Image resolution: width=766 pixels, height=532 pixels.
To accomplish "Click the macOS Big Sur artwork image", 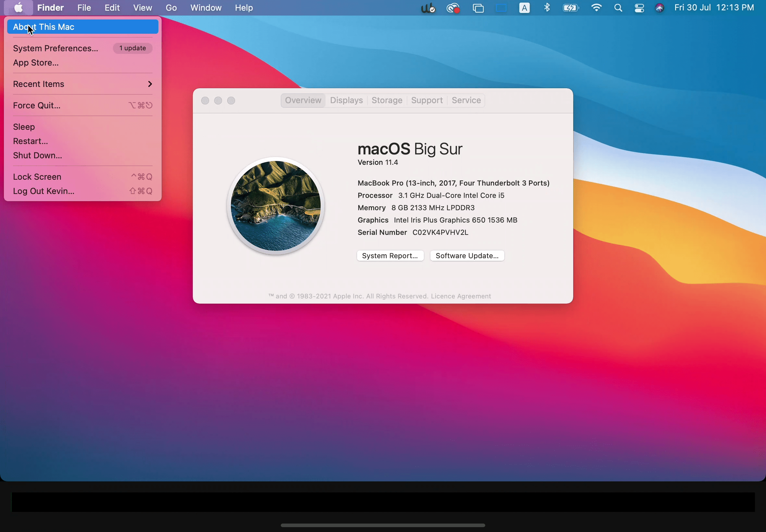I will click(x=276, y=206).
